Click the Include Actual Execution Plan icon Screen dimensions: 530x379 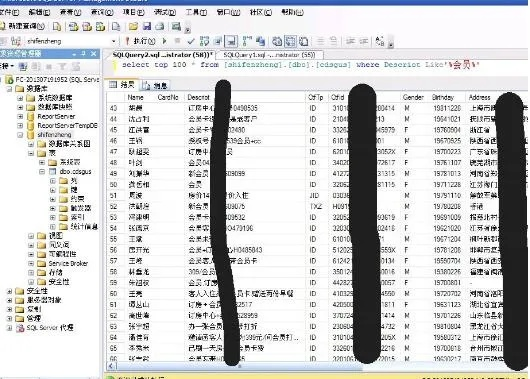(247, 41)
